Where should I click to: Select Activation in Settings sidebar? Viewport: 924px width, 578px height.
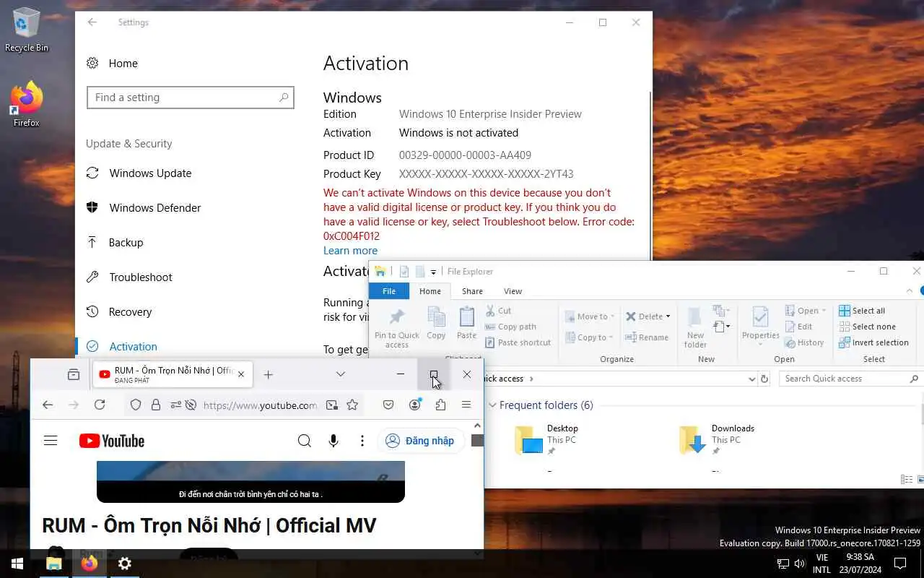(121, 347)
